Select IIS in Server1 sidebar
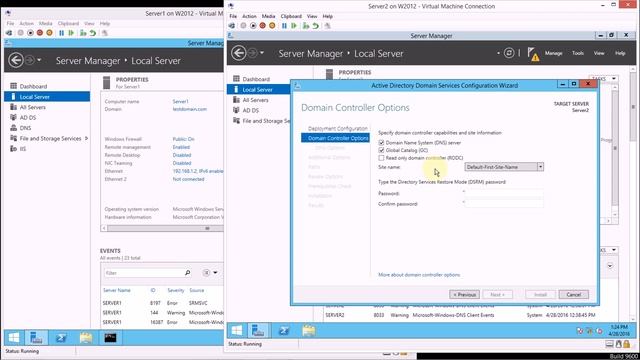 point(23,149)
